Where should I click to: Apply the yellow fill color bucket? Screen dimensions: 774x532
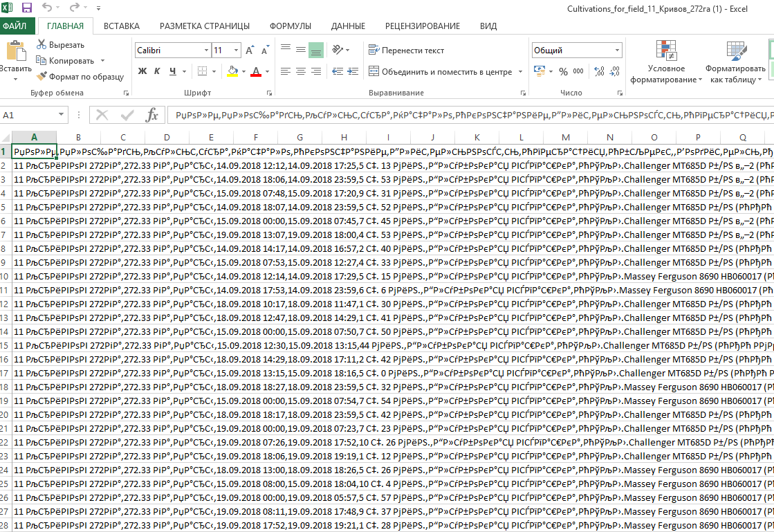pyautogui.click(x=232, y=71)
